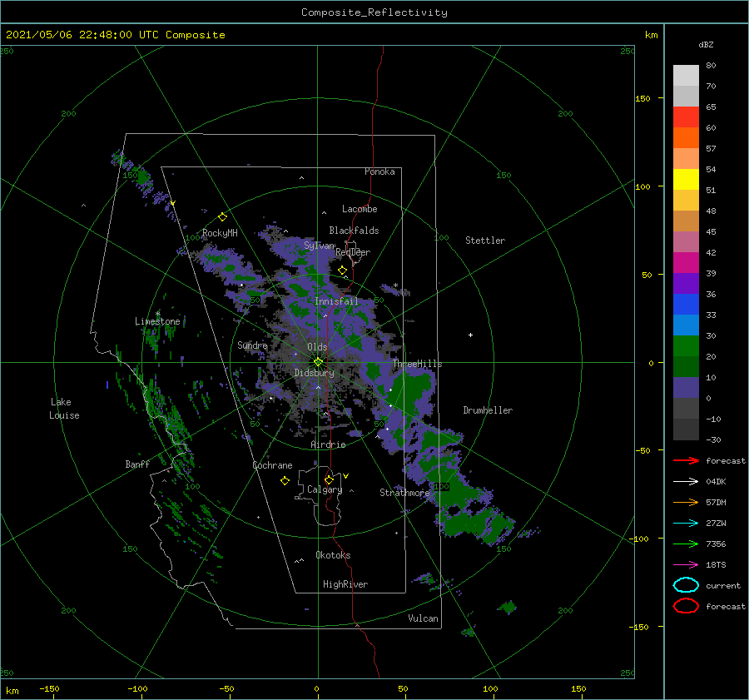Click the cyan 27ZW arrow icon

(x=686, y=524)
